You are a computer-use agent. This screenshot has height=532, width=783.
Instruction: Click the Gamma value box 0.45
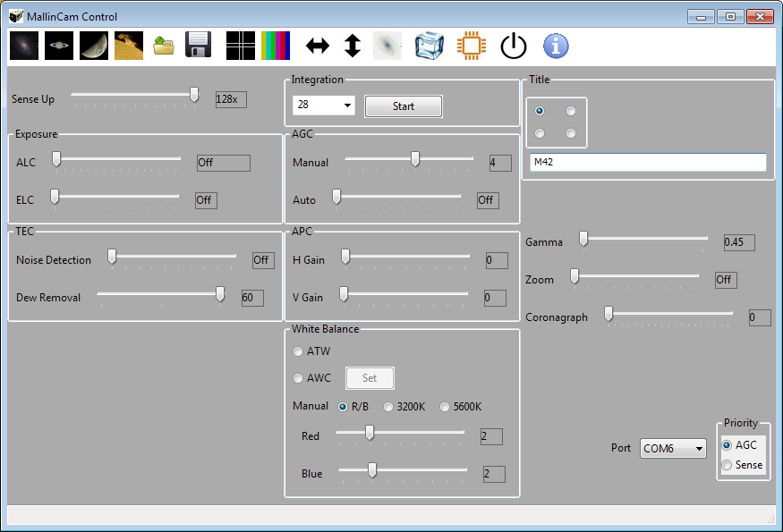(x=739, y=242)
